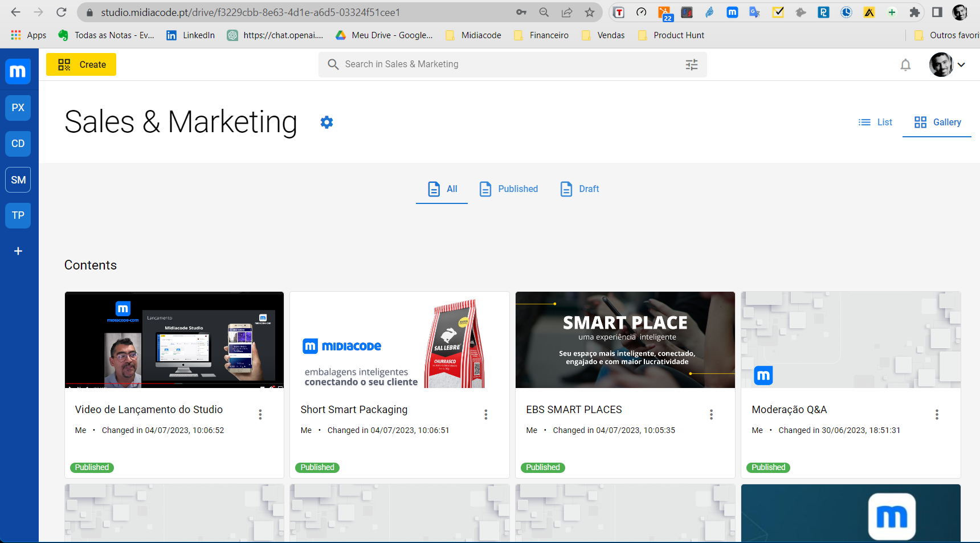The height and width of the screenshot is (543, 980).
Task: Click the Midiacode browser extension icon
Action: pos(732,12)
